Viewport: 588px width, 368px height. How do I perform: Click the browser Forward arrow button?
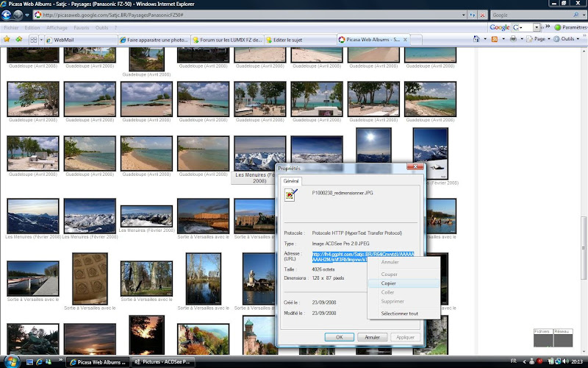pyautogui.click(x=18, y=15)
